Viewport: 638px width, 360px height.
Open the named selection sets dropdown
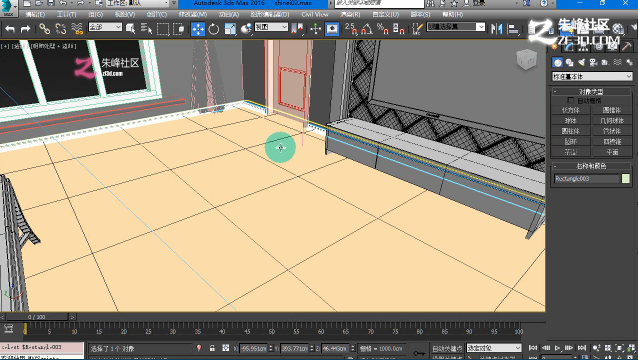456,27
